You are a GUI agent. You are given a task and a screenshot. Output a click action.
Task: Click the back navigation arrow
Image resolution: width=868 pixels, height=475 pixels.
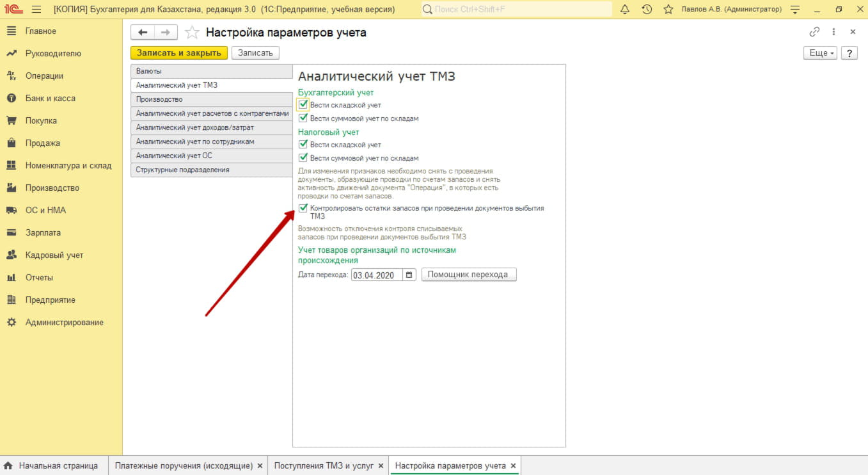pos(143,33)
